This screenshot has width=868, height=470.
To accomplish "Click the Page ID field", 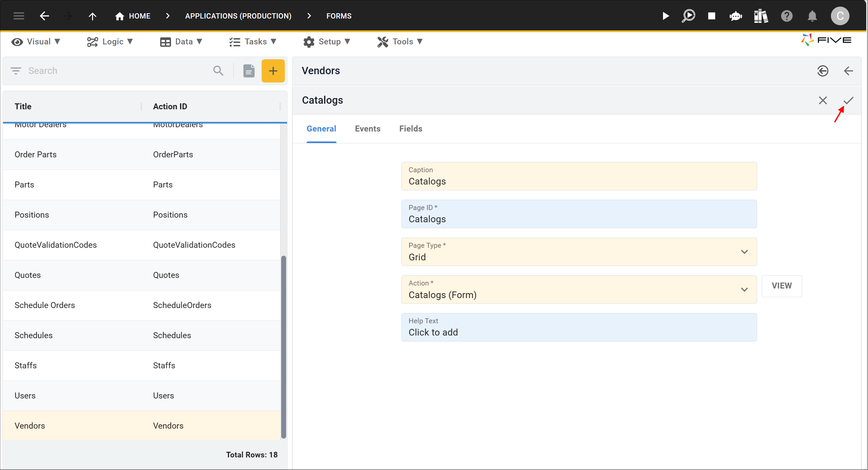I will coord(579,214).
